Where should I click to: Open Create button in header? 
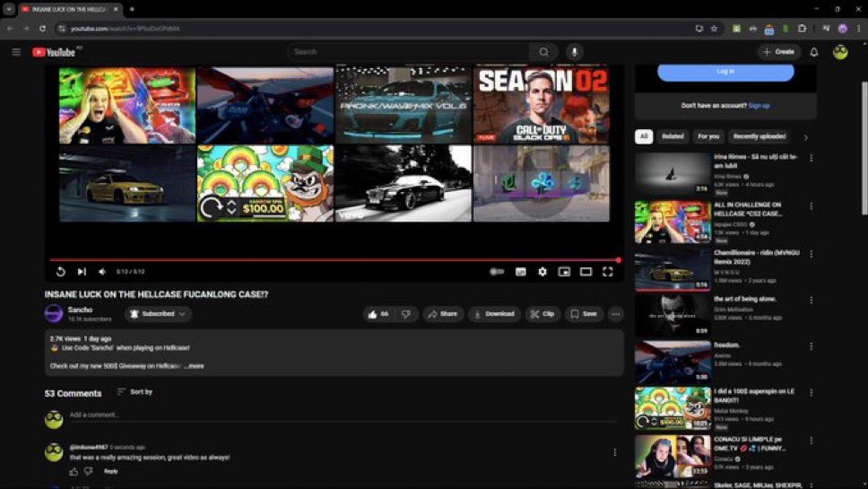[779, 52]
